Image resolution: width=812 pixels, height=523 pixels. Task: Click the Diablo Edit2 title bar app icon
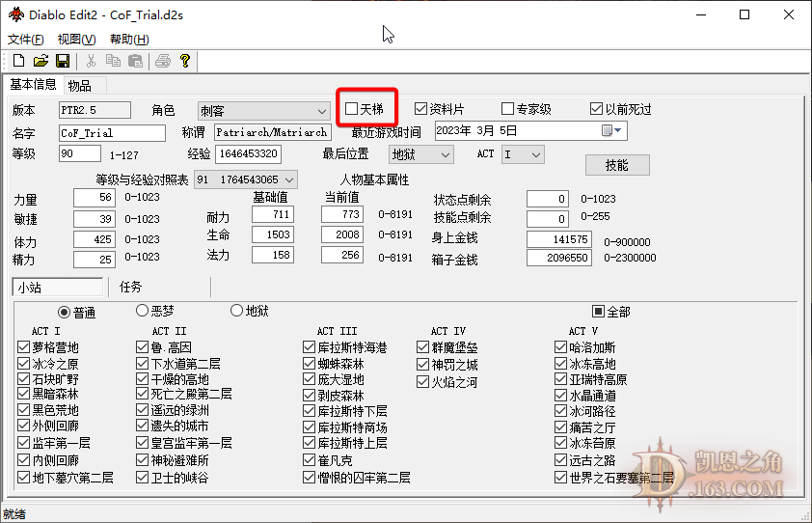[x=15, y=15]
